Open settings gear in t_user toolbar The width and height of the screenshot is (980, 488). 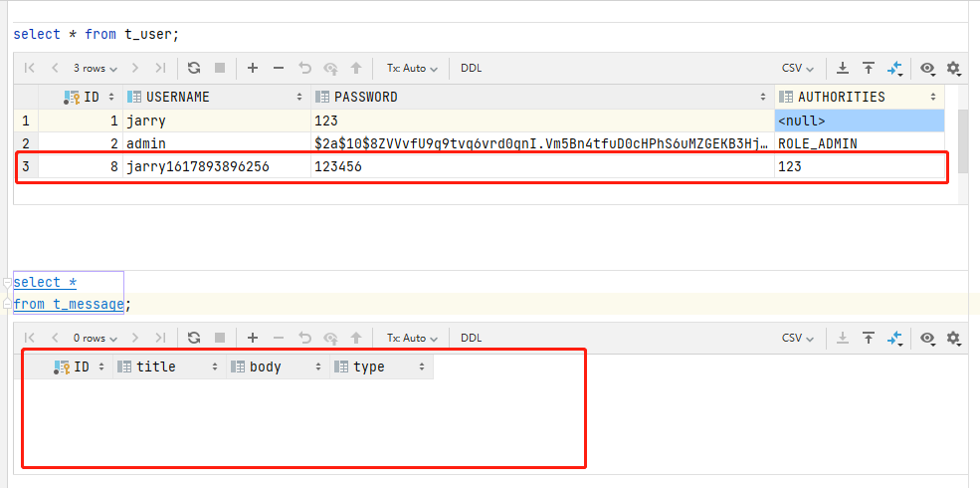tap(953, 68)
